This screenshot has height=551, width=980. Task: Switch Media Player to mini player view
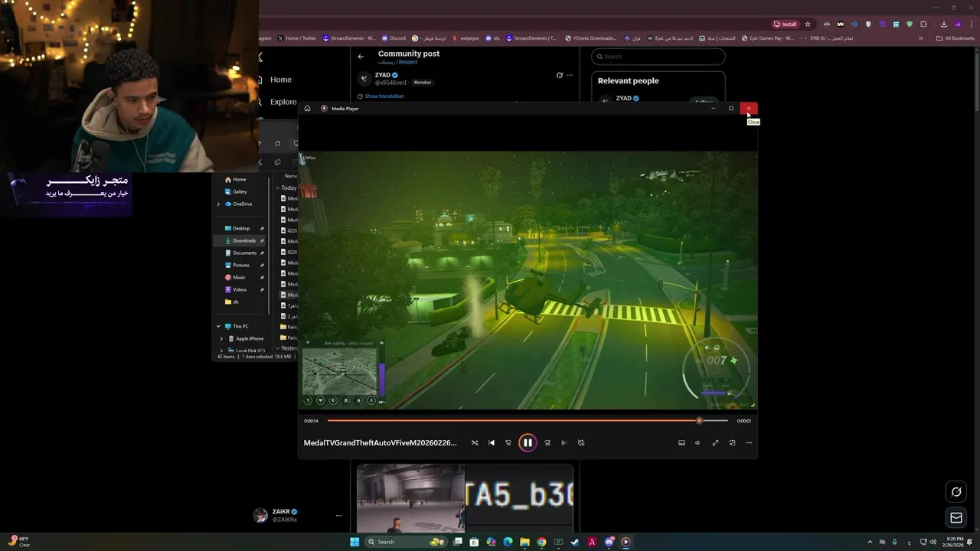coord(732,442)
